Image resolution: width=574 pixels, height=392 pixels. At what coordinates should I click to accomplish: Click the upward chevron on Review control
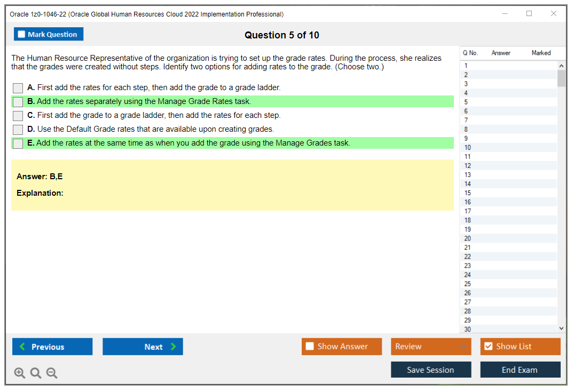pyautogui.click(x=462, y=346)
